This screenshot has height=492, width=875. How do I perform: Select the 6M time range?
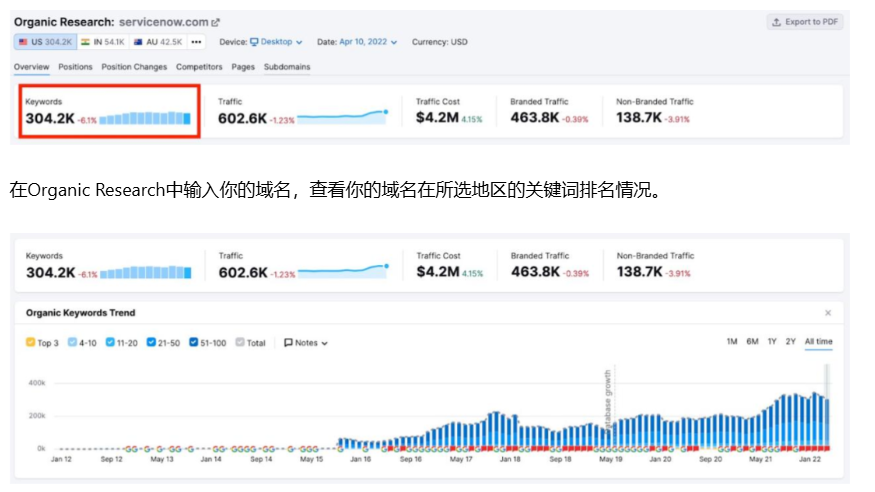point(752,341)
